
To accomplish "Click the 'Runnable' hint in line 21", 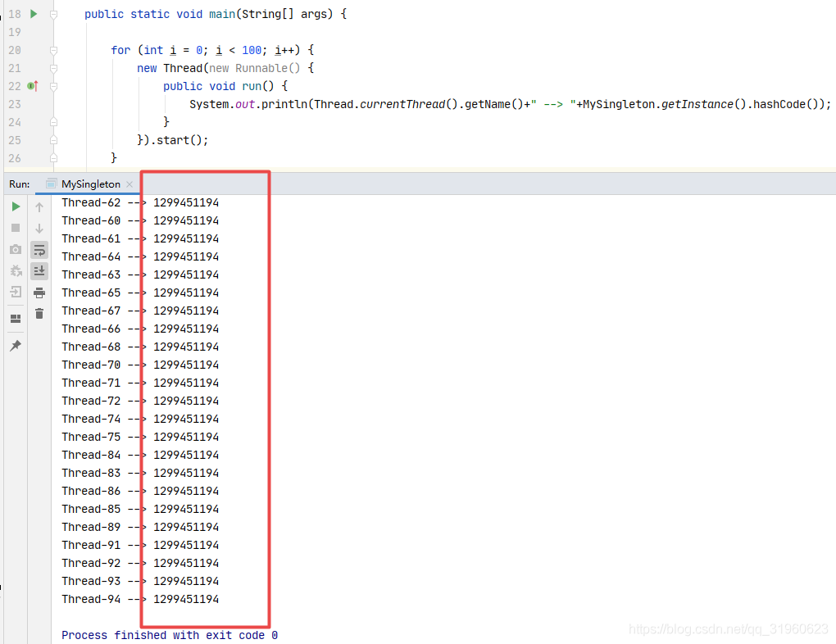I will coord(261,68).
